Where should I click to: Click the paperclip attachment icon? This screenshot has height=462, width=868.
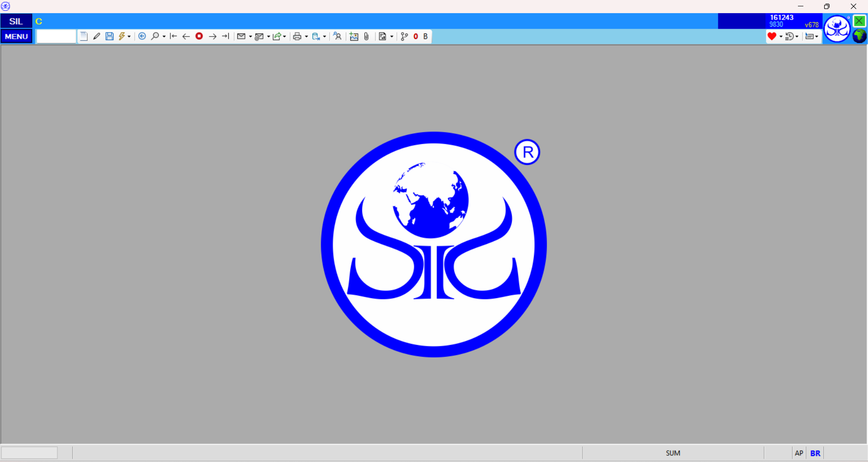click(367, 37)
